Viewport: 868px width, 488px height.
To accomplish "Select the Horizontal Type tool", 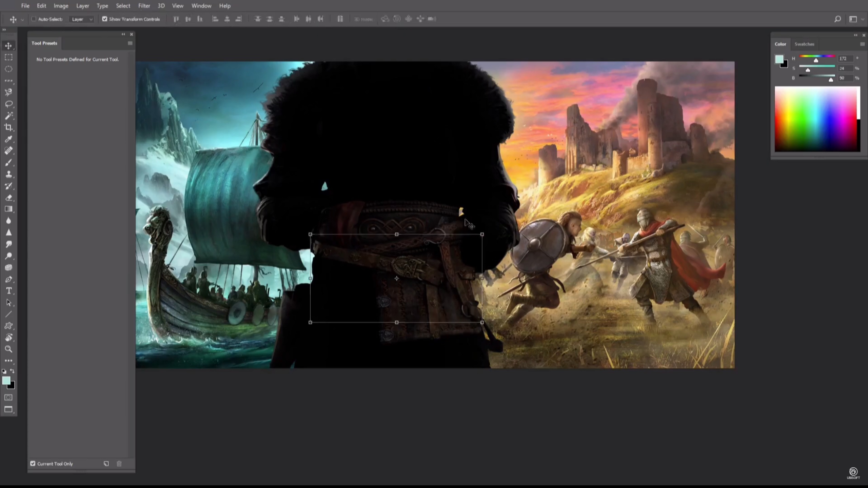I will click(8, 291).
